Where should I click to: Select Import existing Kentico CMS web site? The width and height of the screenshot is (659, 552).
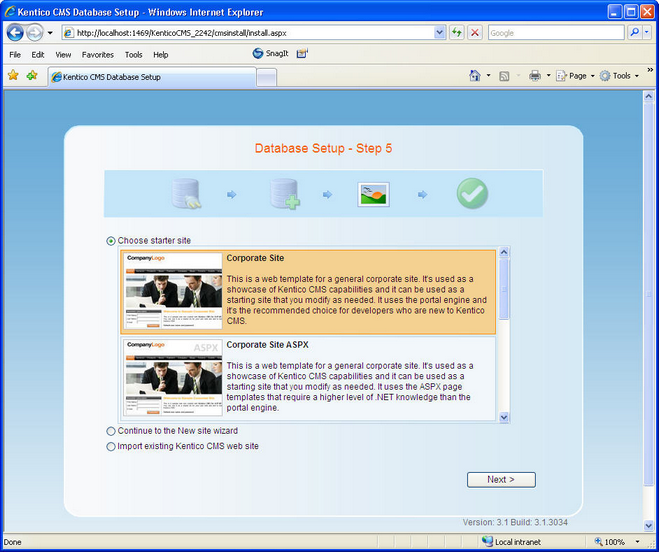[x=111, y=446]
